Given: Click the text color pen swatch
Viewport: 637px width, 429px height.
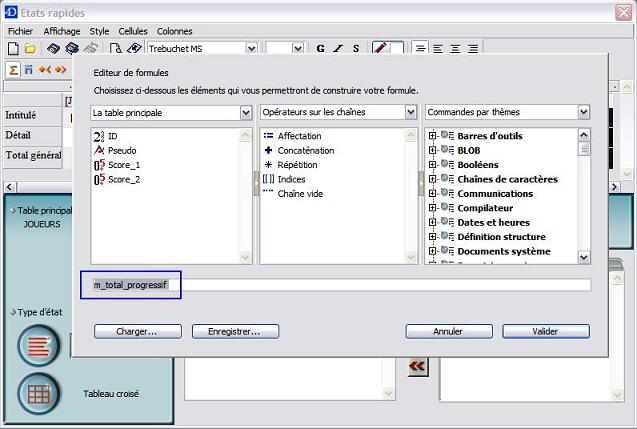Looking at the screenshot, I should [x=381, y=48].
